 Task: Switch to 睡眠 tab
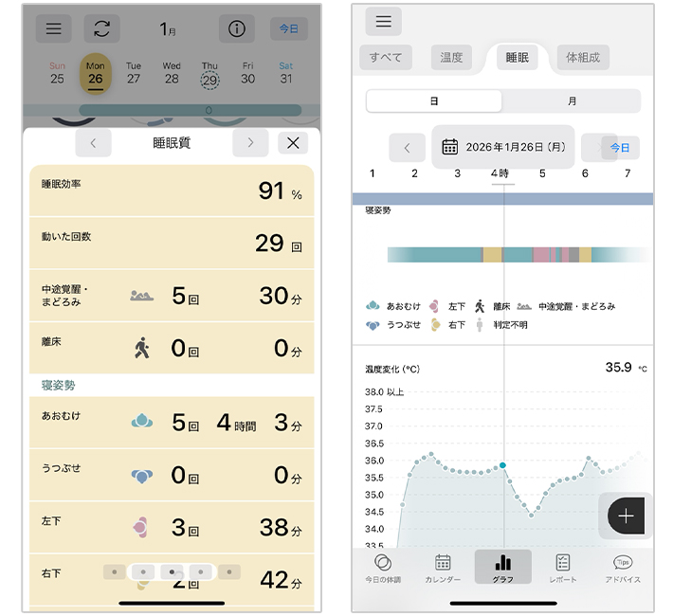pyautogui.click(x=518, y=57)
